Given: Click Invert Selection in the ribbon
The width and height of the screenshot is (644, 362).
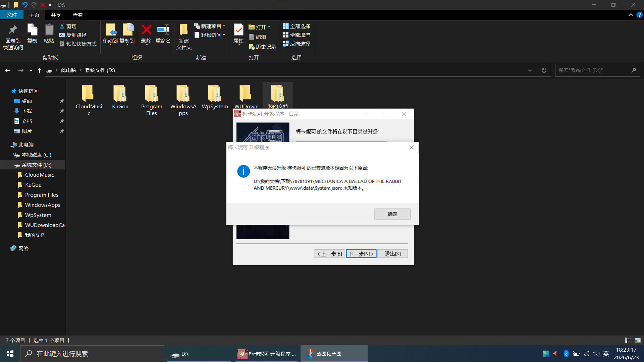Looking at the screenshot, I should 297,44.
